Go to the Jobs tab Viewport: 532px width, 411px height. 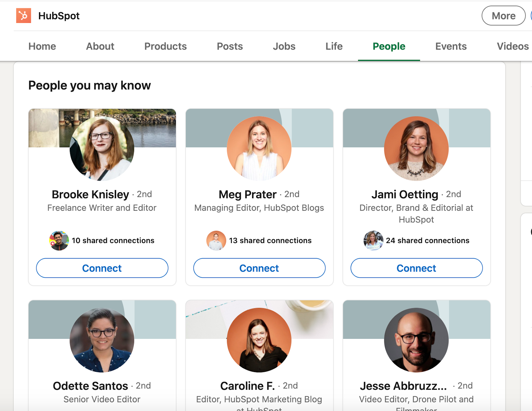click(x=284, y=46)
